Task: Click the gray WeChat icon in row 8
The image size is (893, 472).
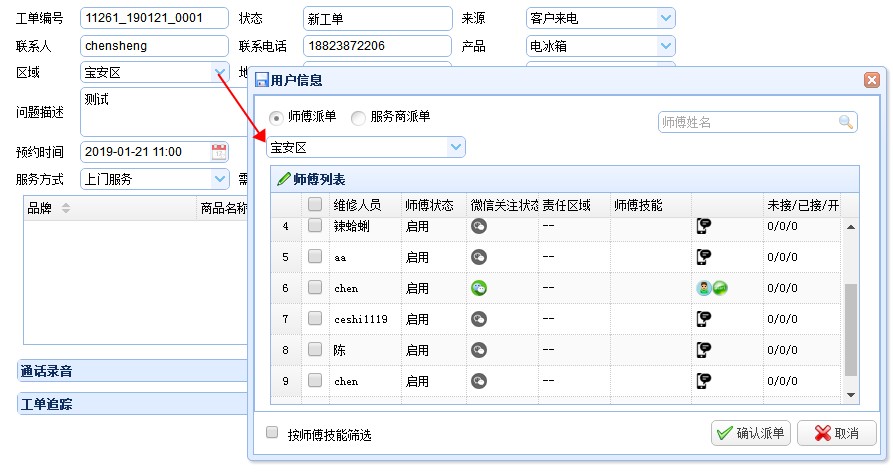Action: tap(479, 350)
